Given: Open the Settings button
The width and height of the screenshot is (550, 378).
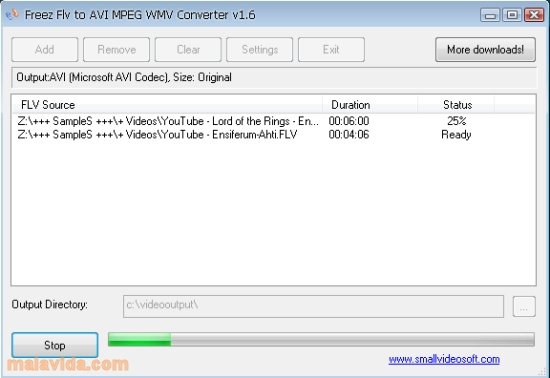Looking at the screenshot, I should tap(260, 49).
